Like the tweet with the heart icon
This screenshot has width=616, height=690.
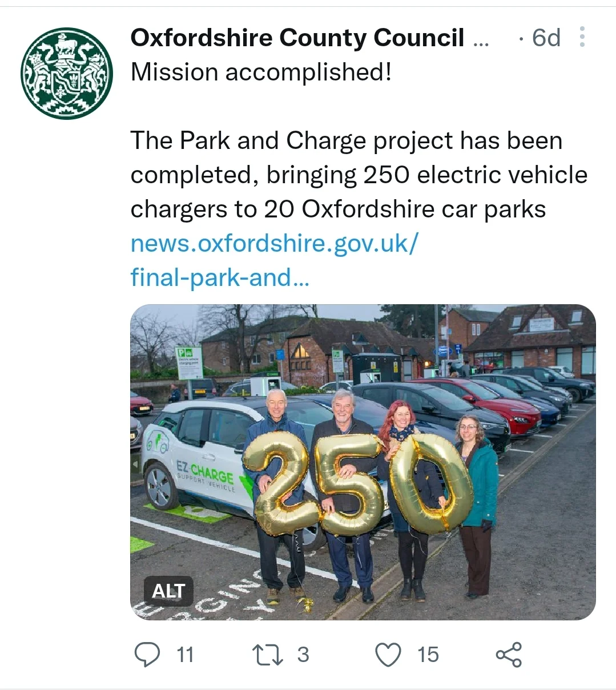point(388,655)
